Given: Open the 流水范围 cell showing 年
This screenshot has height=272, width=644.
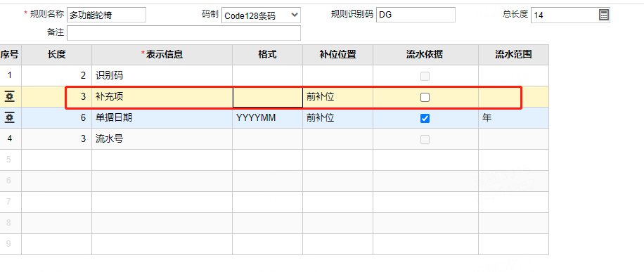Looking at the screenshot, I should (513, 118).
